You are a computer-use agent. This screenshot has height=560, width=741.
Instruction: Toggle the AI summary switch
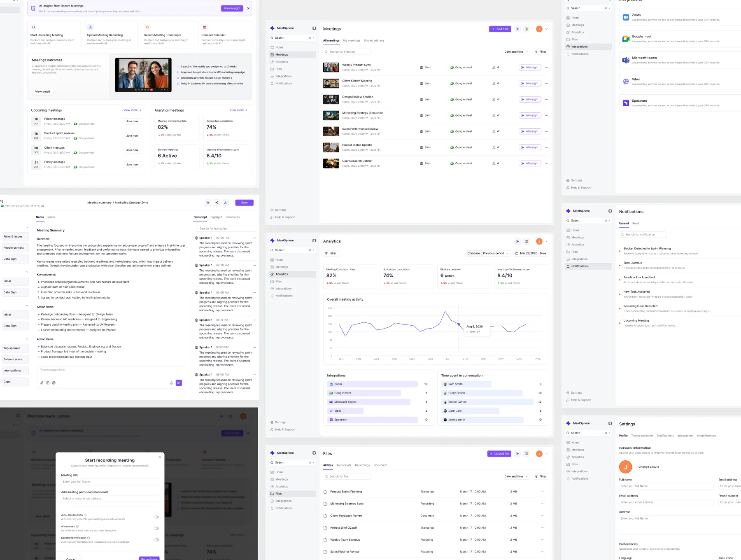156,528
